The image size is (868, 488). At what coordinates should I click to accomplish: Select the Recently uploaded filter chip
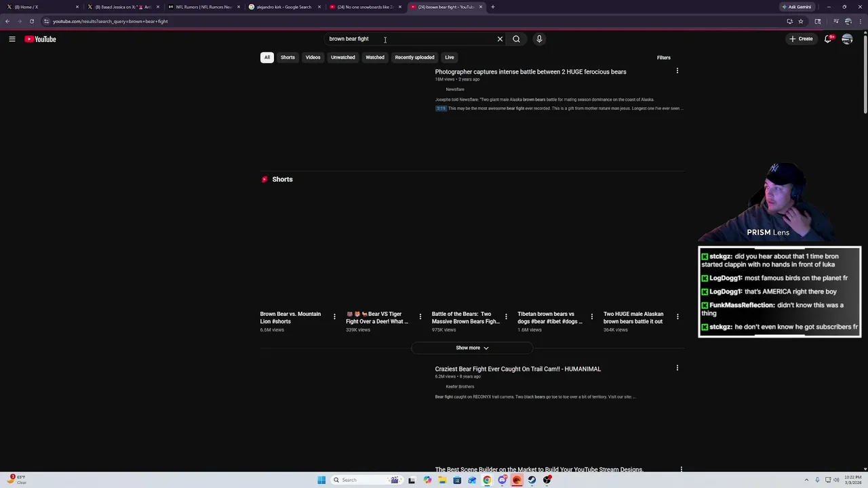point(414,57)
